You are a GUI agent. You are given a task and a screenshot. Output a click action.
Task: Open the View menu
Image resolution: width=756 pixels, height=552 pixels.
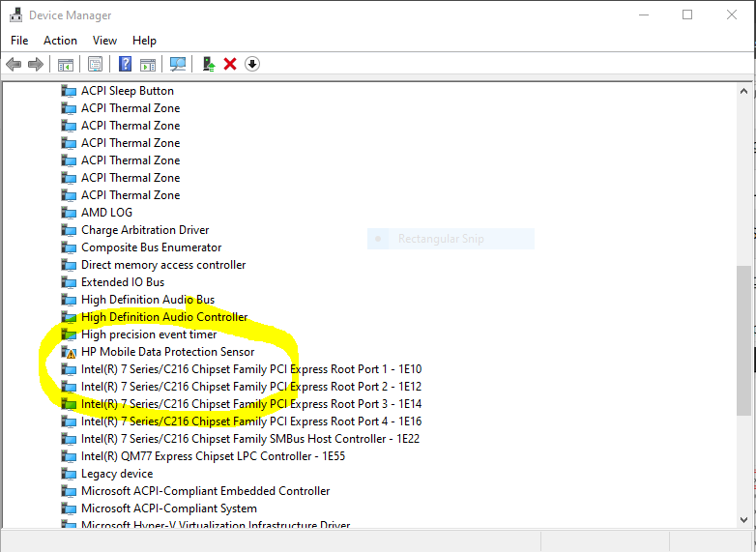[x=104, y=41]
